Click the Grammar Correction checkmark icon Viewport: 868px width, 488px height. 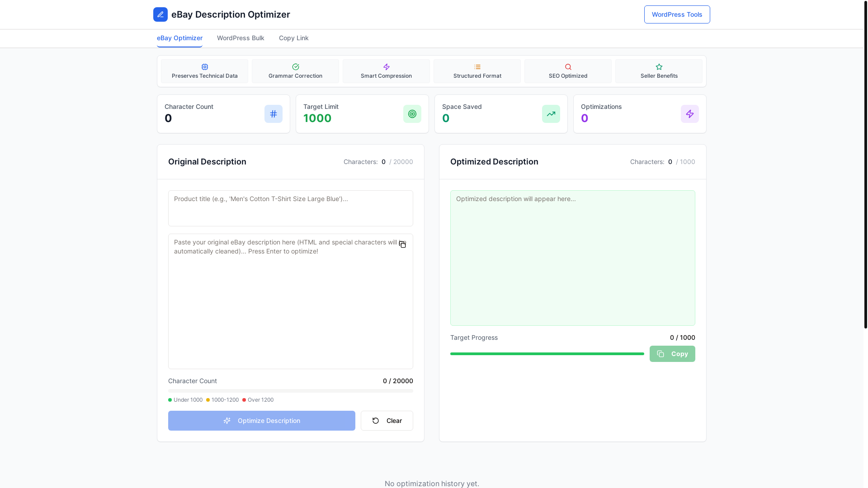pos(296,67)
